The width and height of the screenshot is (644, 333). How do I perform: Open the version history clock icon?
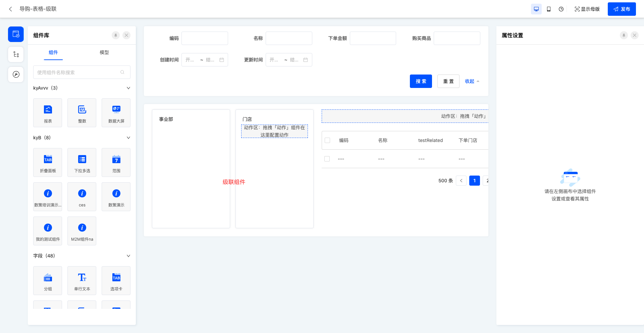pyautogui.click(x=561, y=9)
